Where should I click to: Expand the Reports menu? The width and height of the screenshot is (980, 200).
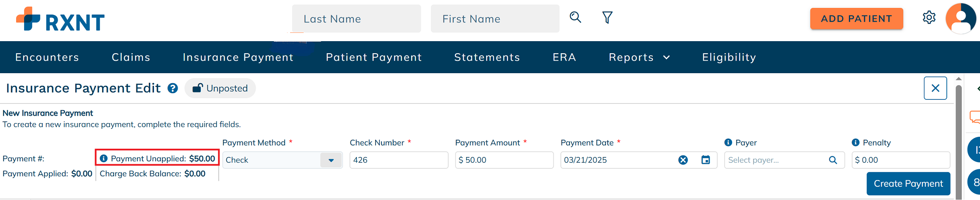[x=639, y=57]
